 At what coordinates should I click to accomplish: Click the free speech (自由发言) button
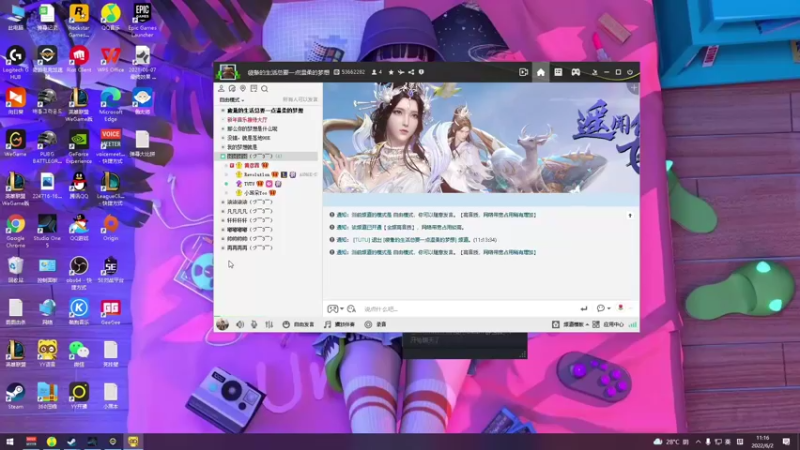(x=298, y=324)
